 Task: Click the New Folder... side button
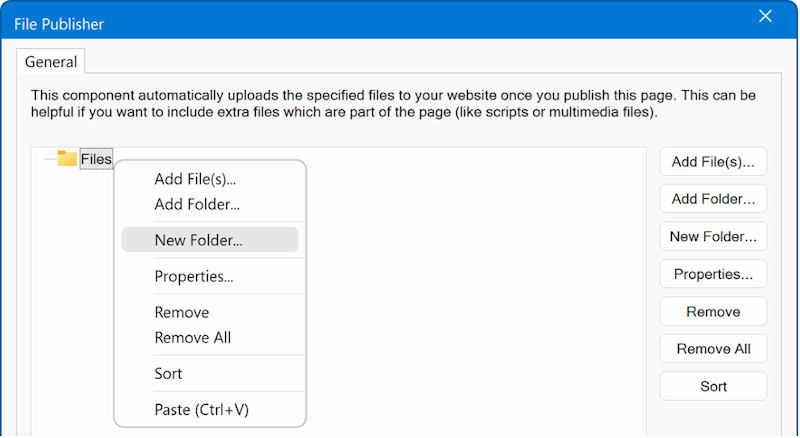click(713, 237)
